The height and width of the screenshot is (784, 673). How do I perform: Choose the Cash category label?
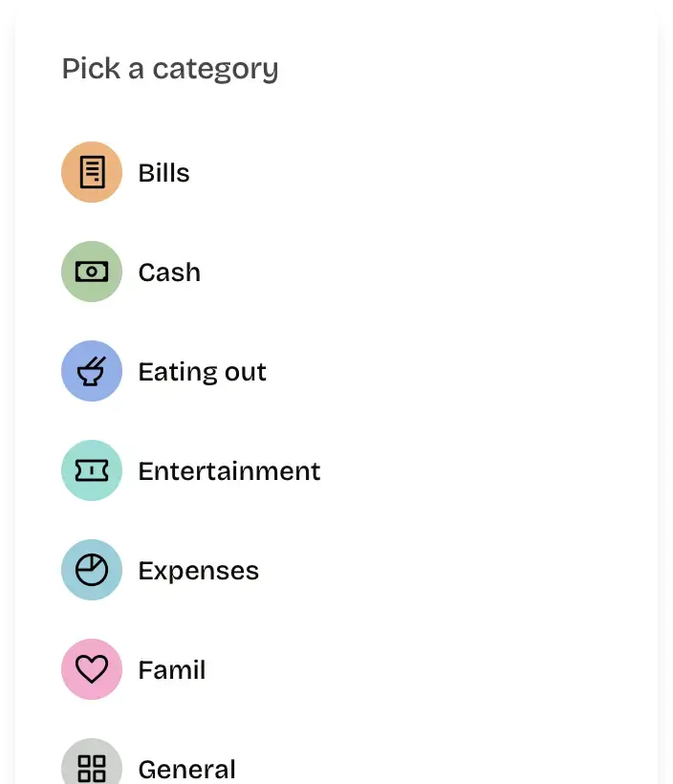(169, 272)
